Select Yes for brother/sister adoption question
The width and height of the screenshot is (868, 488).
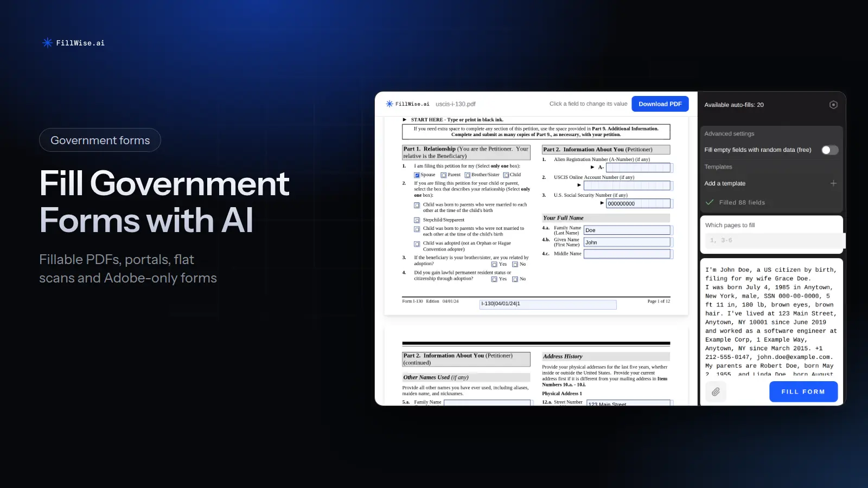(x=494, y=265)
